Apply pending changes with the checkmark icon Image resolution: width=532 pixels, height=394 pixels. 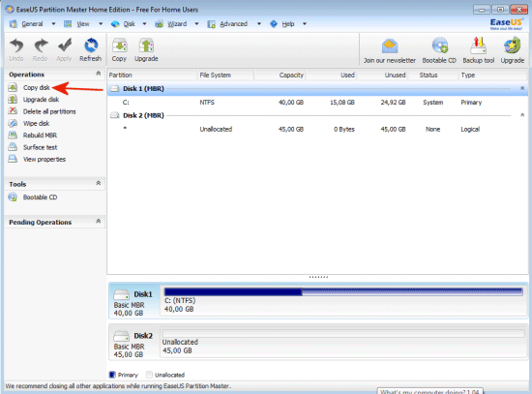point(64,45)
